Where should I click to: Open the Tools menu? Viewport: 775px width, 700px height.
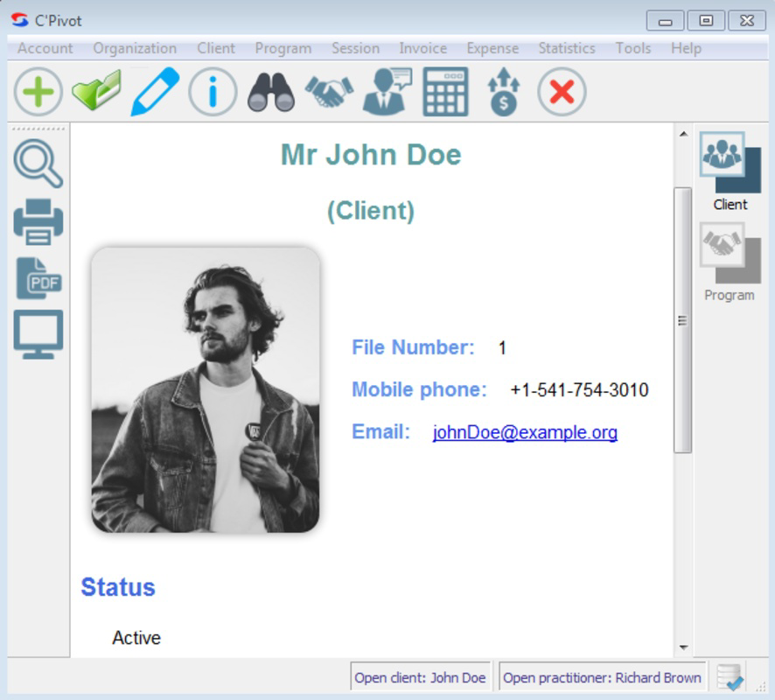tap(633, 48)
